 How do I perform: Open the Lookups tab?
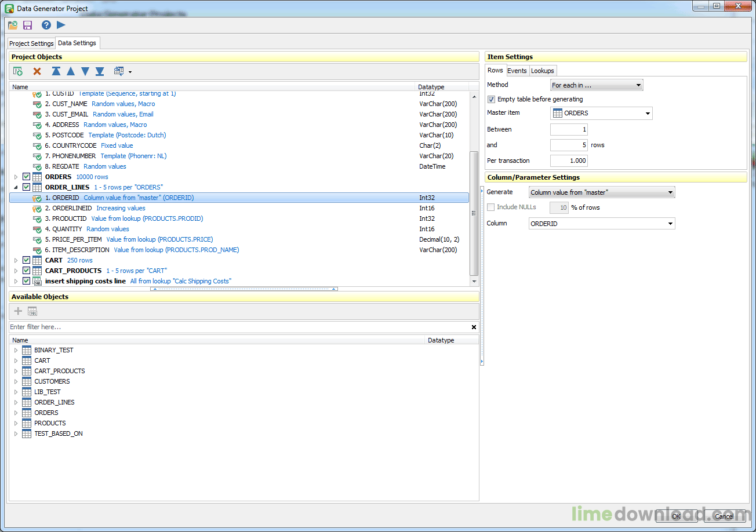[x=543, y=71]
